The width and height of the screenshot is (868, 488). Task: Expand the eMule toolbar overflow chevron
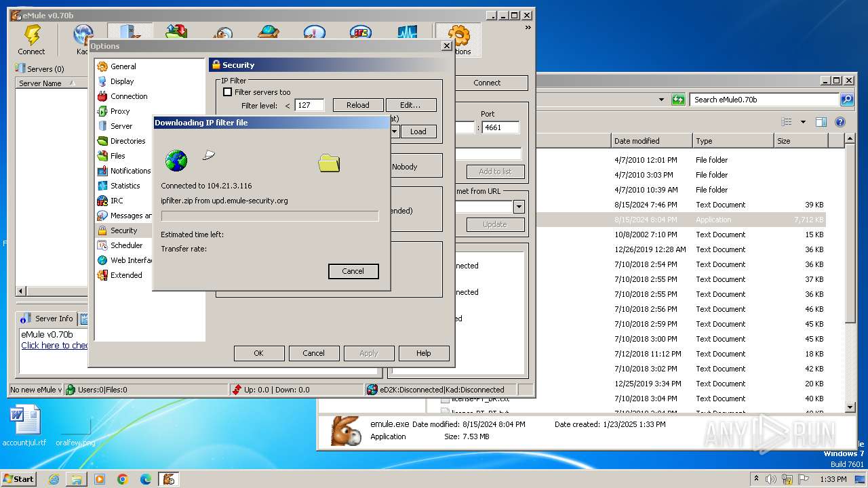coord(528,28)
